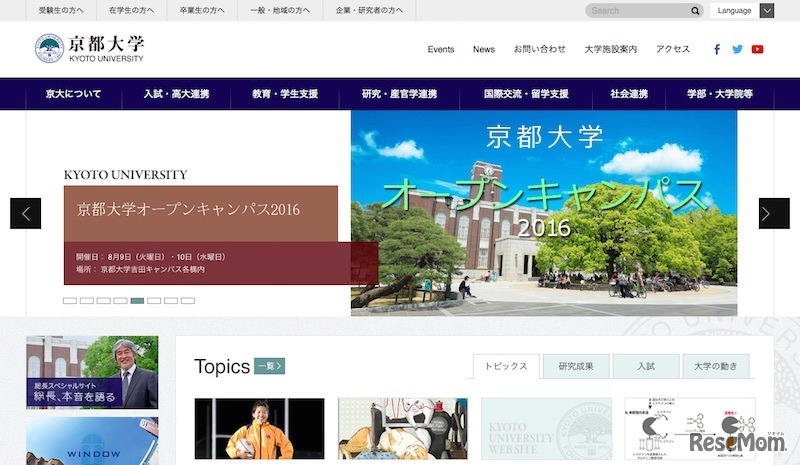Click the 卒業生の方へ link
Viewport: 800px width, 465px height.
[x=202, y=10]
